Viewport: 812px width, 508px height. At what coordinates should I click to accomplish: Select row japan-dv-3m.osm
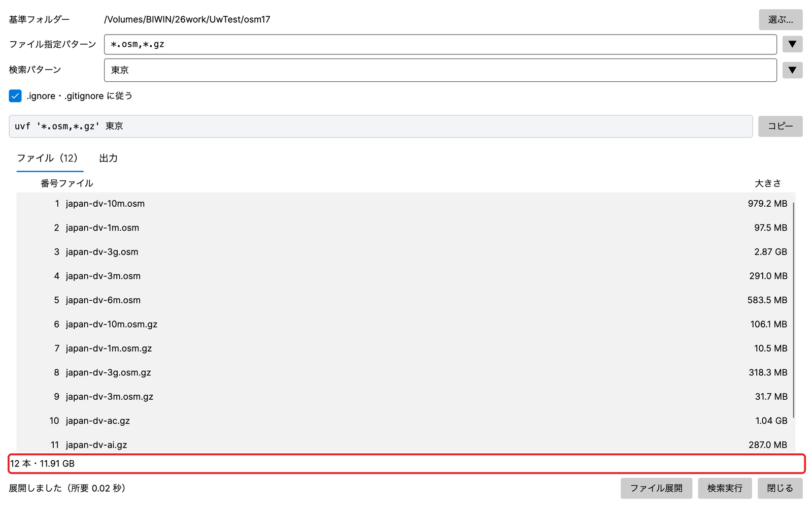coord(405,276)
